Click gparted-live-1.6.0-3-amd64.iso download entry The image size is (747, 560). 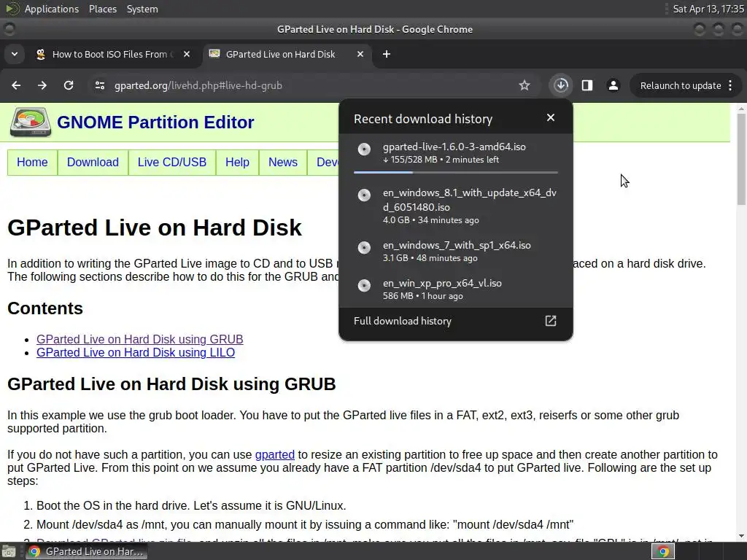click(455, 153)
